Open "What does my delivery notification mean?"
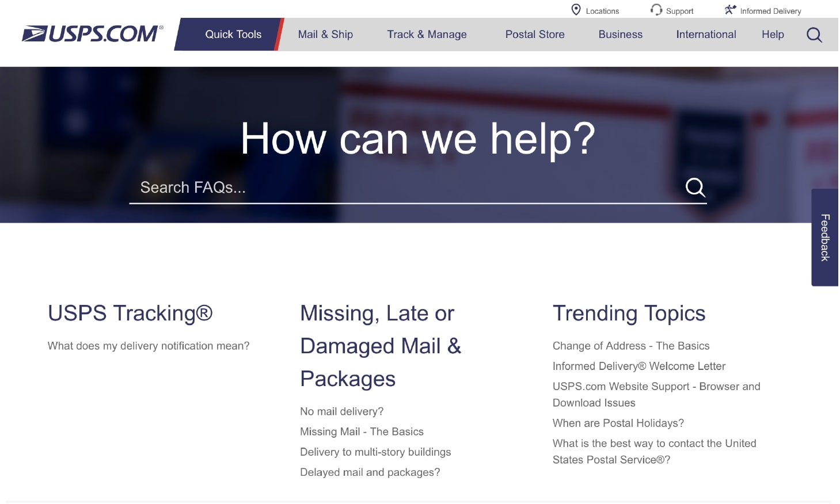 click(149, 346)
